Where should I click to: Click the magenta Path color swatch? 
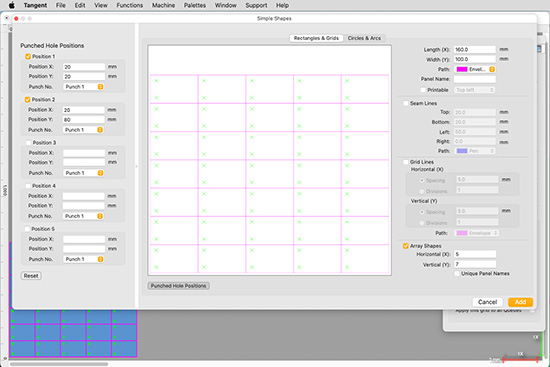(462, 69)
